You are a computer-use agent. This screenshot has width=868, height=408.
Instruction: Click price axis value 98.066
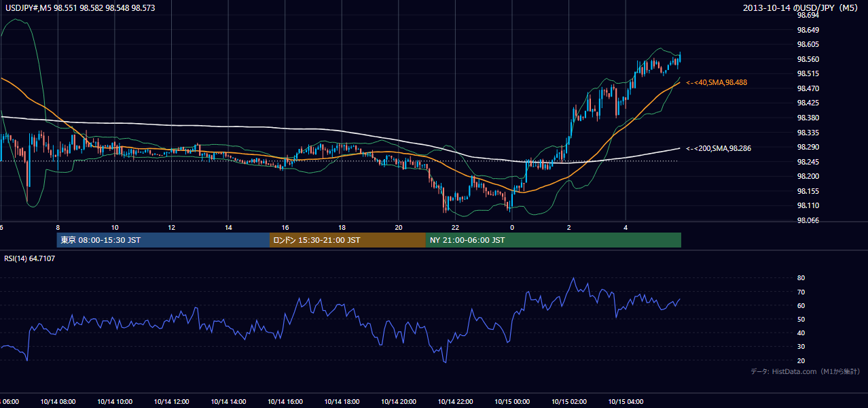click(808, 220)
